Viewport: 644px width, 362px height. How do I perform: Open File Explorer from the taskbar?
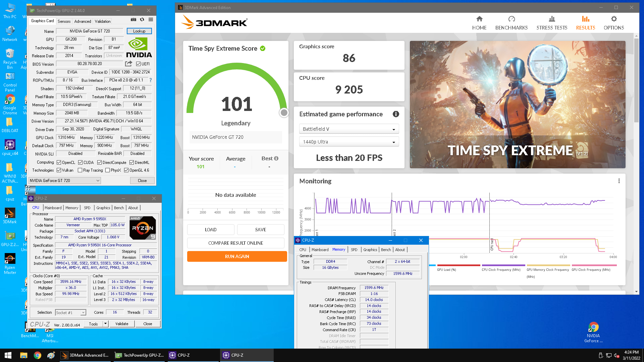click(x=23, y=355)
